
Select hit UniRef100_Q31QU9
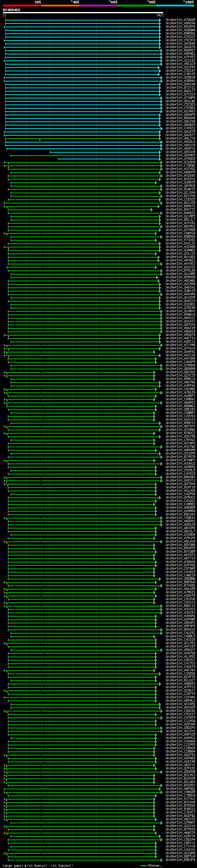(180, 162)
